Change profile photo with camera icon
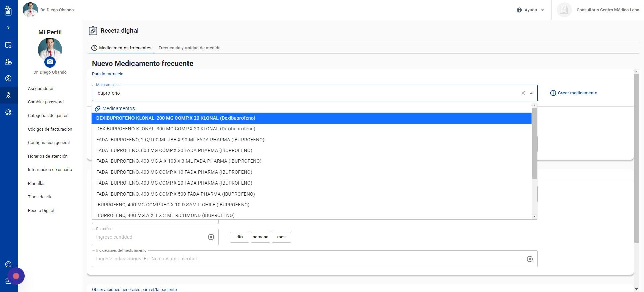This screenshot has width=644, height=292. (50, 62)
